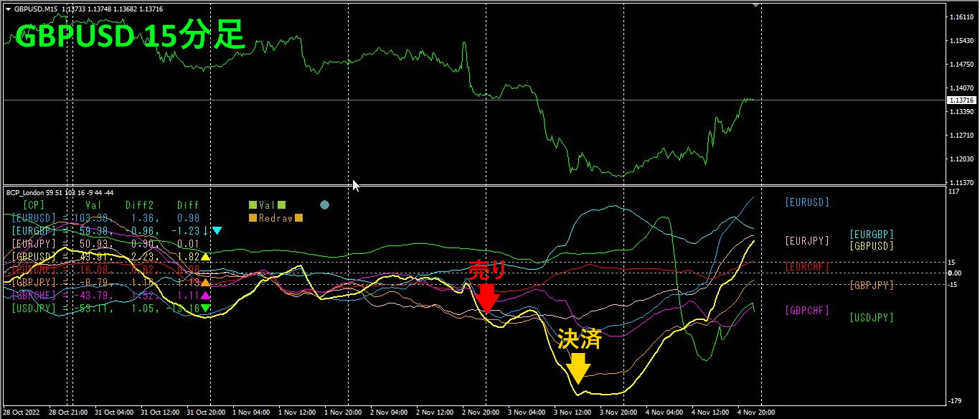980x419 pixels.
Task: Click the 1.12030 price axis value
Action: click(961, 159)
